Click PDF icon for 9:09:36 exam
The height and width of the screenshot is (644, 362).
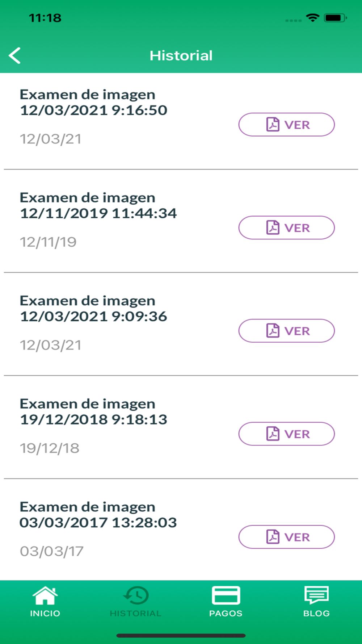click(x=273, y=331)
